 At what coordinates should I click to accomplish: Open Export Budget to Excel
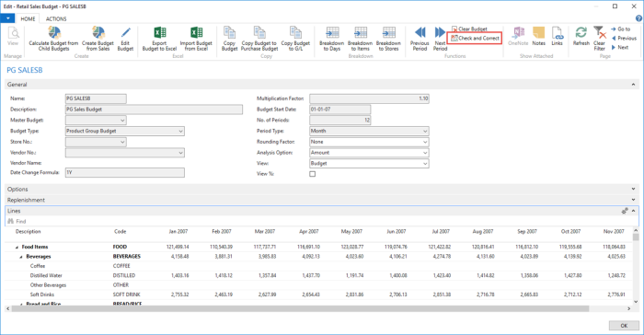(159, 39)
